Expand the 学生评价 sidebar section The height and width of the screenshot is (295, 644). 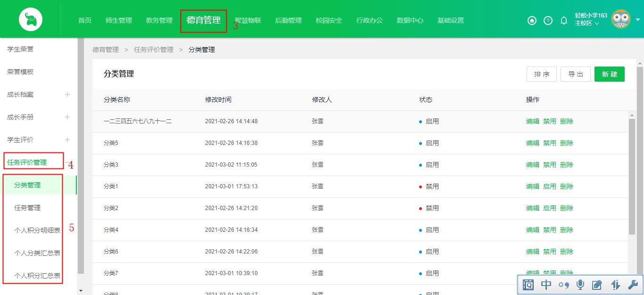[67, 140]
